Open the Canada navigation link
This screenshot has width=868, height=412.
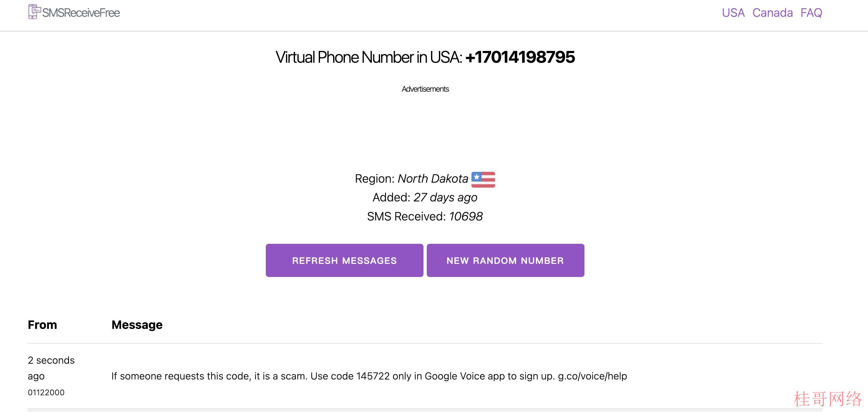(772, 13)
